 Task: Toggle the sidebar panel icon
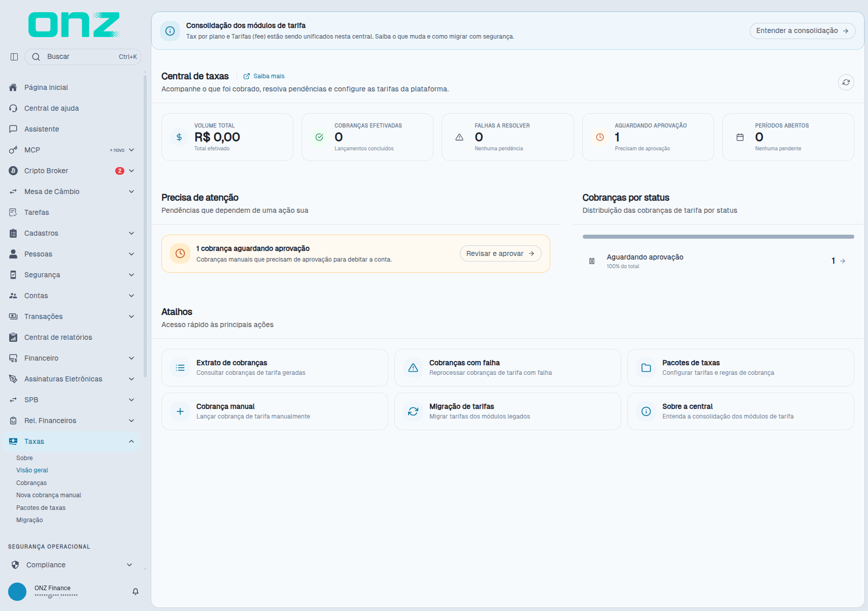(14, 57)
